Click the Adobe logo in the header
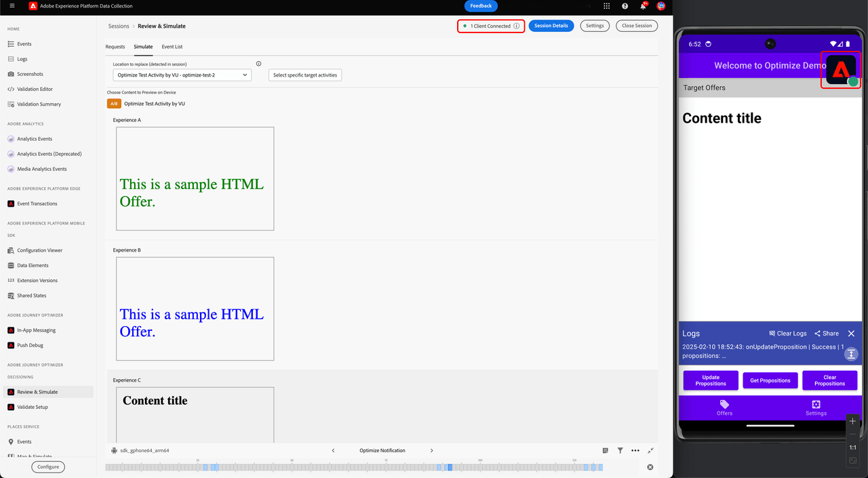 [x=33, y=5]
